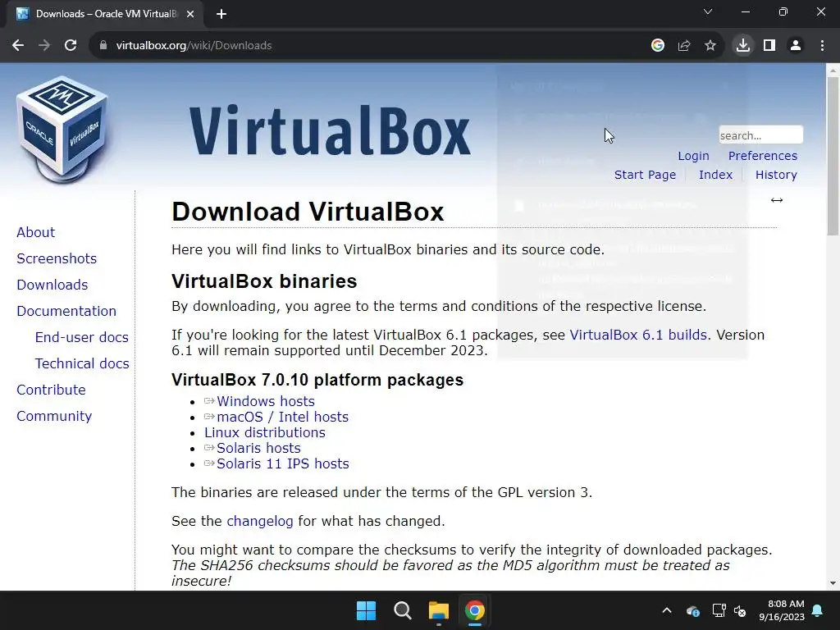The image size is (840, 630).
Task: Share this page via share icon
Action: click(x=684, y=46)
